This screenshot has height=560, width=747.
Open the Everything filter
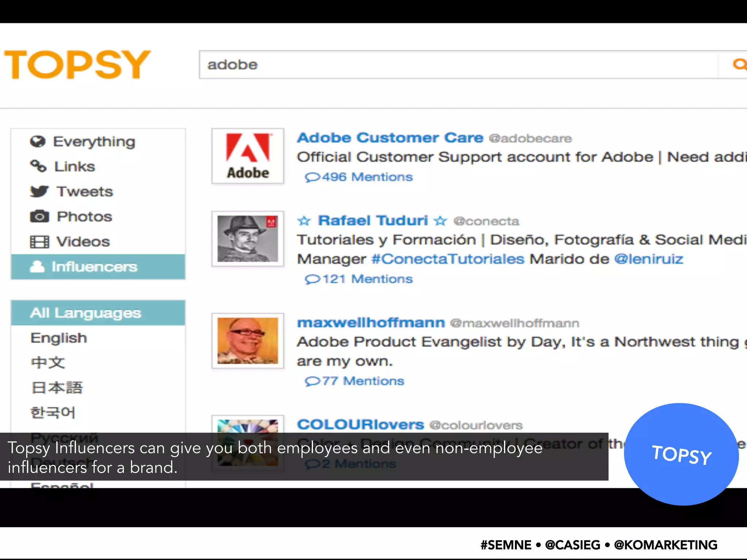tap(98, 141)
